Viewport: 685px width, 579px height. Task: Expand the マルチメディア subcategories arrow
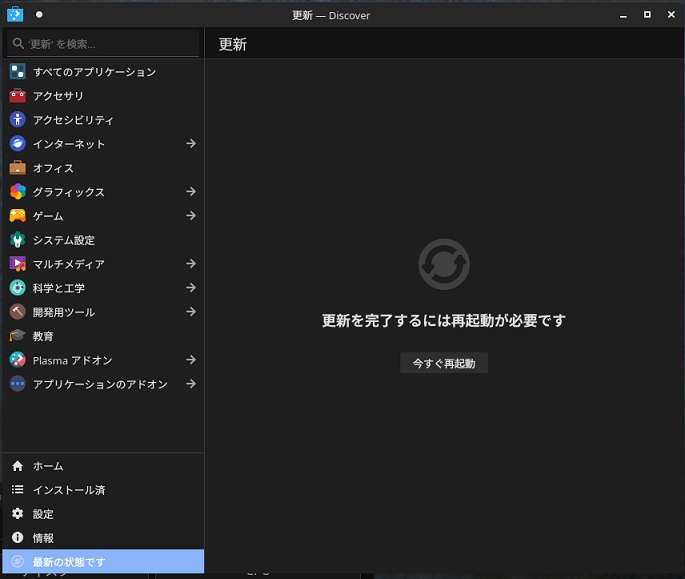point(191,263)
